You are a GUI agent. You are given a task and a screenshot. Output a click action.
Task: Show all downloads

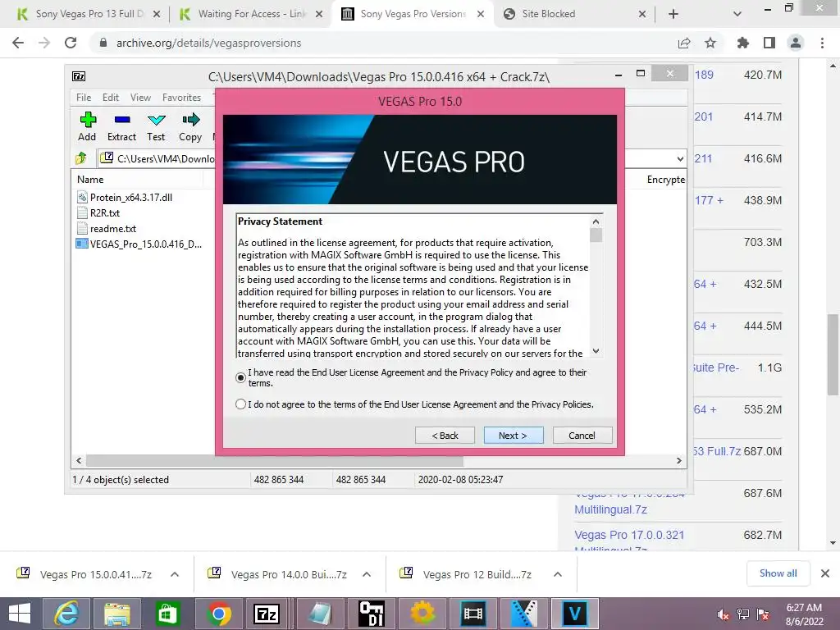778,573
